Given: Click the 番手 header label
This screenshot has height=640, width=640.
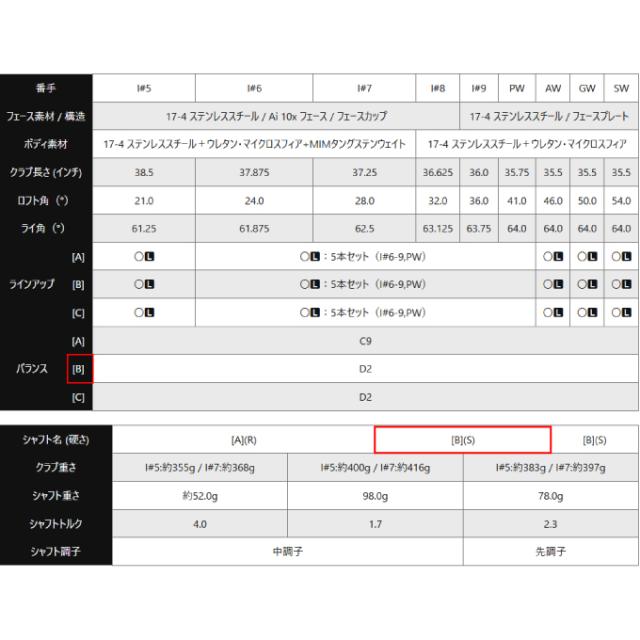Looking at the screenshot, I should [46, 88].
